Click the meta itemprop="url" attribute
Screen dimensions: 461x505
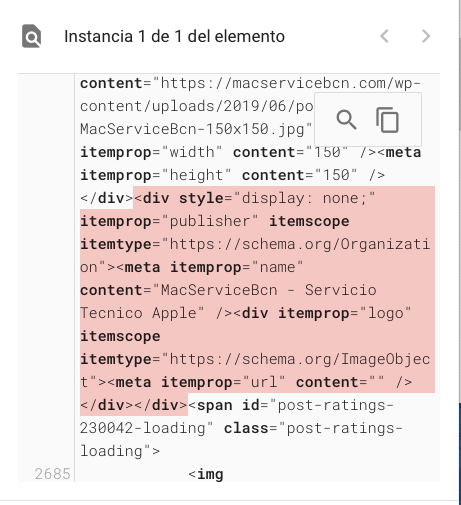(200, 382)
